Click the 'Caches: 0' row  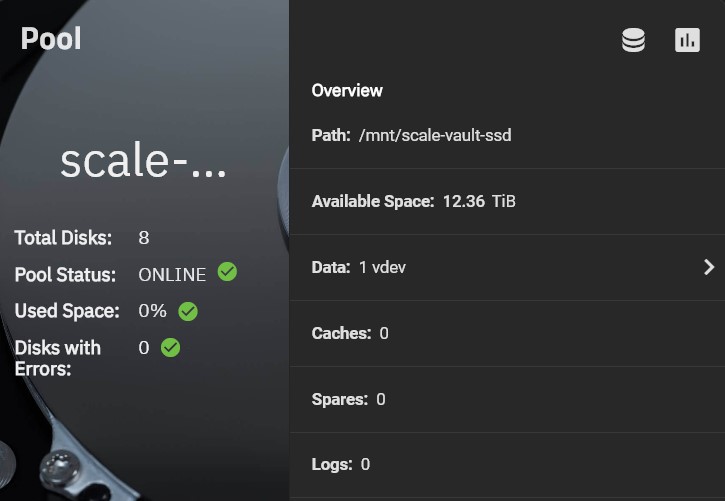pyautogui.click(x=507, y=334)
